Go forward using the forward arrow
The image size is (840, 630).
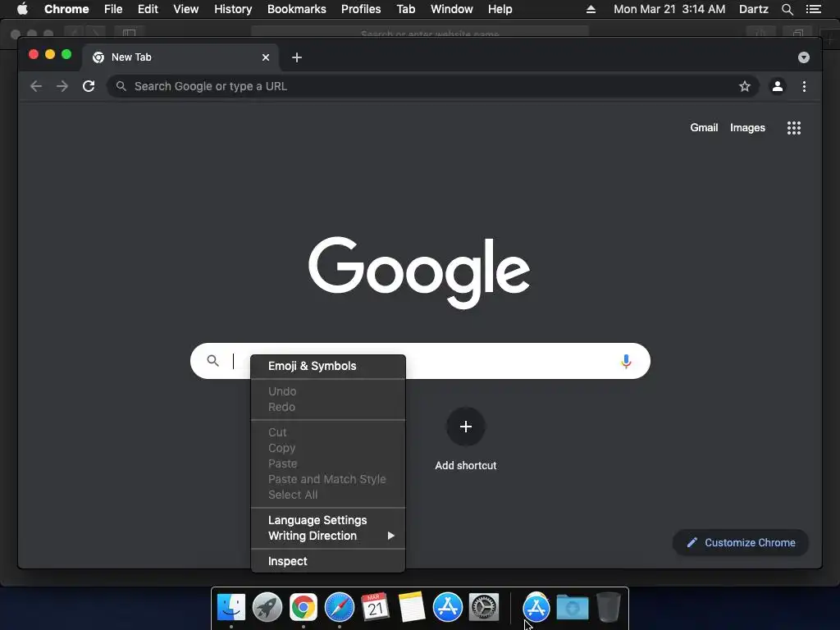tap(62, 86)
